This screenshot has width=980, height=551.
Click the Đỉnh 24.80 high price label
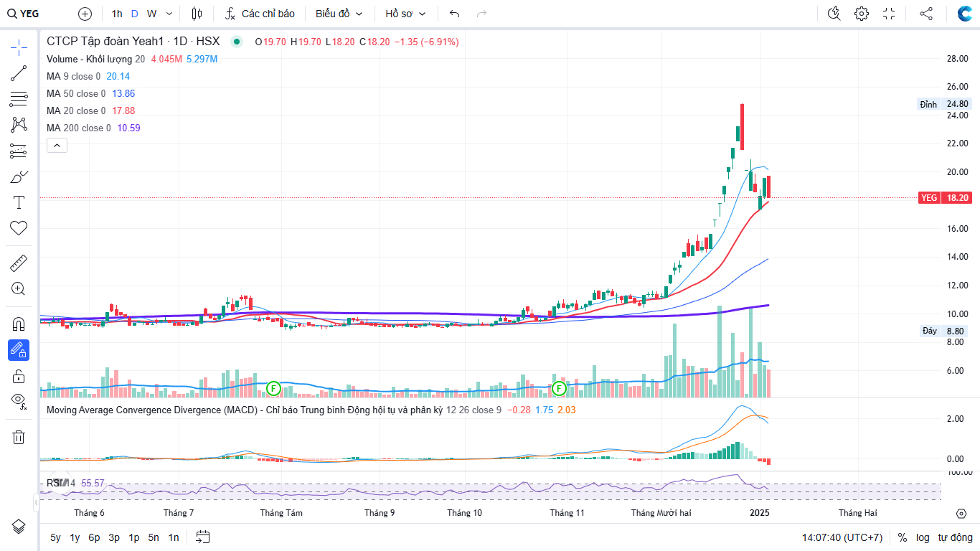click(x=945, y=104)
